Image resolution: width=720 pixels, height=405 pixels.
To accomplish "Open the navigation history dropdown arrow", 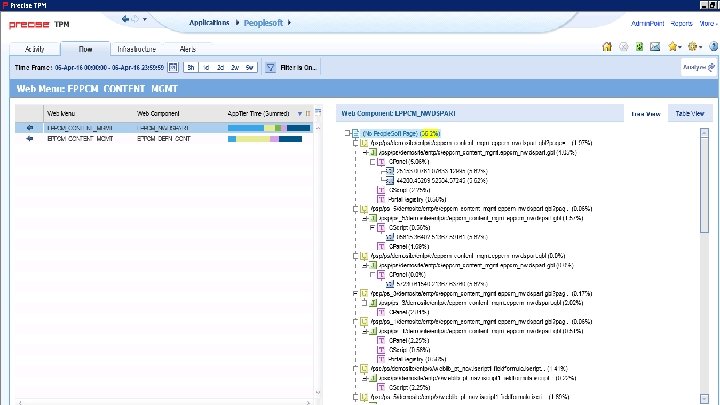I will 145,19.
